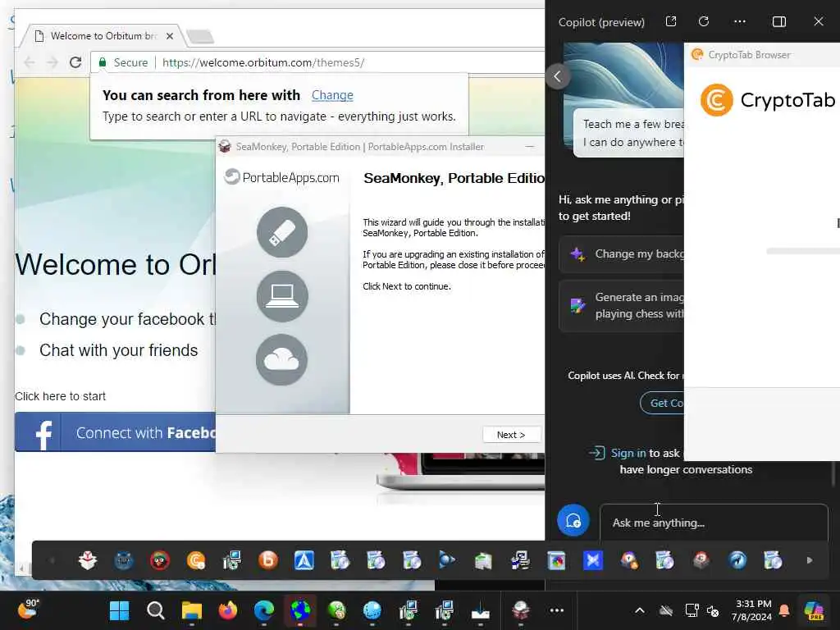Image resolution: width=840 pixels, height=630 pixels.
Task: Launch the orange b dock icon
Action: coord(268,560)
